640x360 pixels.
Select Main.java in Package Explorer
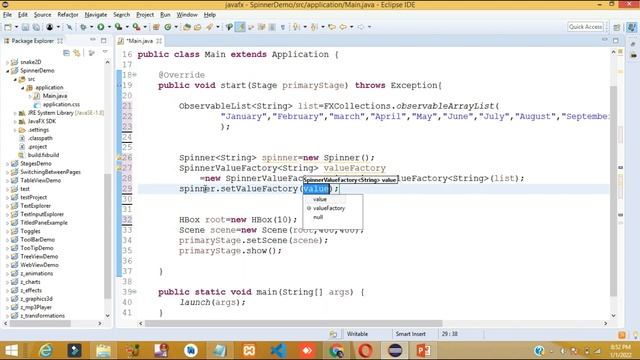click(55, 96)
